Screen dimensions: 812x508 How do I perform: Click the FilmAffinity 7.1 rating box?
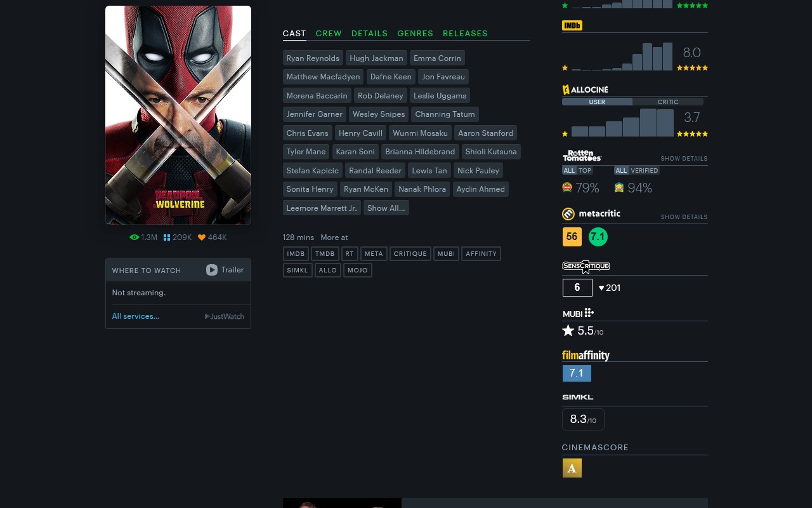coord(577,373)
